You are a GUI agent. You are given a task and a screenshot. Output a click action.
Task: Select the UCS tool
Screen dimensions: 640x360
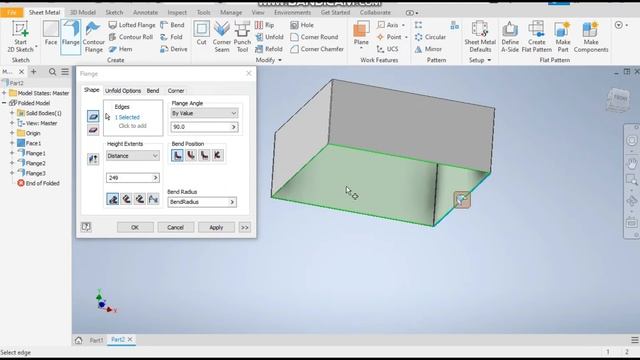coord(387,49)
